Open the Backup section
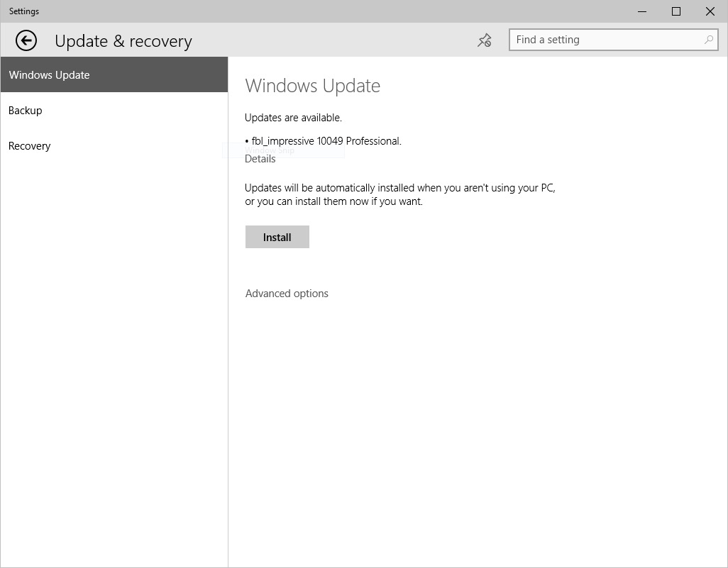This screenshot has width=728, height=568. coord(114,111)
